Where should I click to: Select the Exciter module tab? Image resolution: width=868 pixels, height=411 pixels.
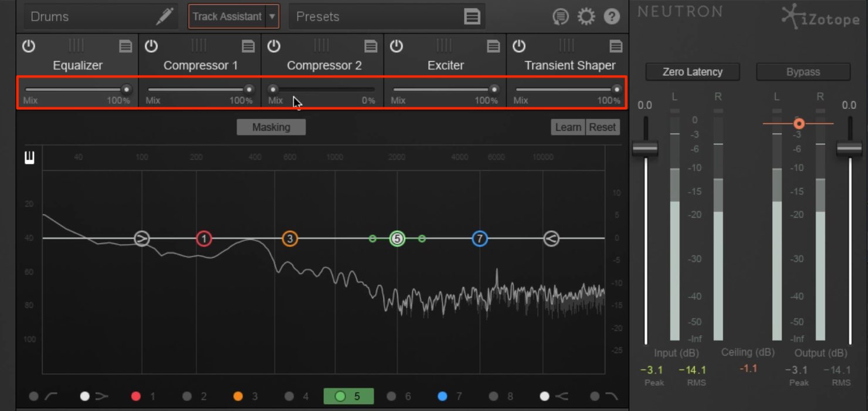click(x=446, y=66)
